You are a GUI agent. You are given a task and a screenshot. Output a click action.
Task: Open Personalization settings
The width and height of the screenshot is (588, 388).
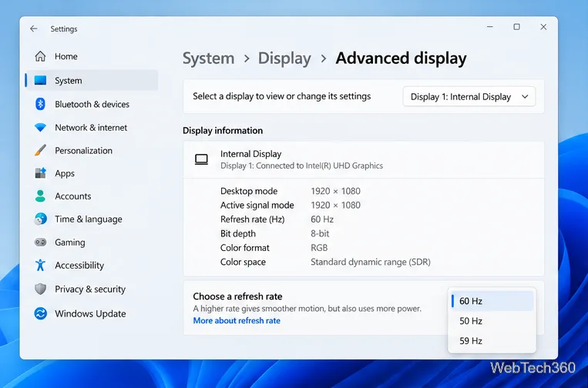pos(92,151)
